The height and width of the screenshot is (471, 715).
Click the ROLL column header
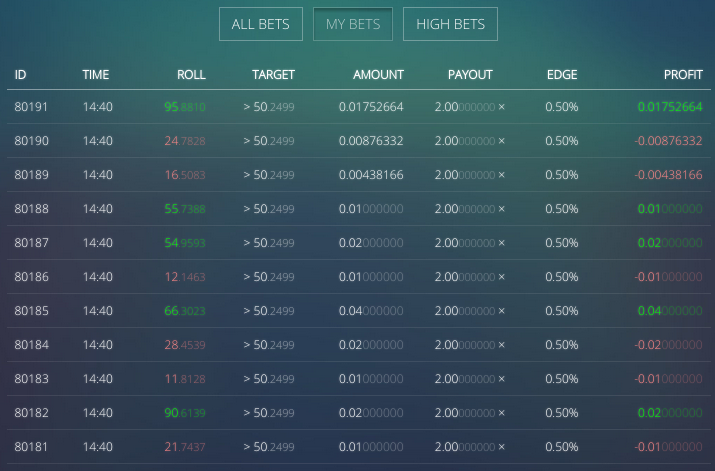click(191, 75)
